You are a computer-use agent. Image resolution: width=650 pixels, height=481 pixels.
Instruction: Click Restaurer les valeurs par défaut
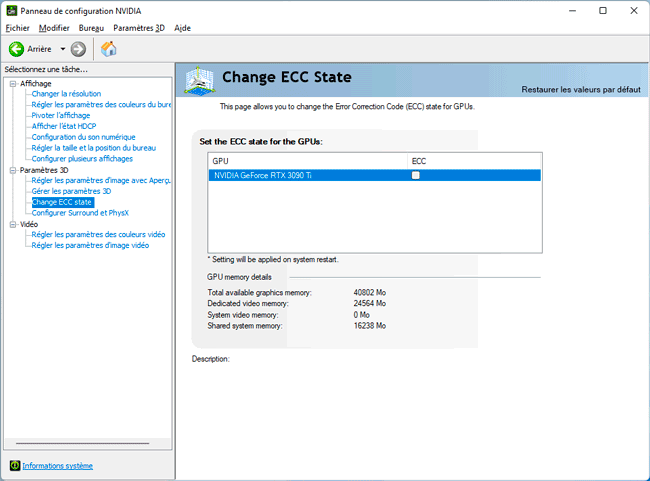[x=581, y=90]
